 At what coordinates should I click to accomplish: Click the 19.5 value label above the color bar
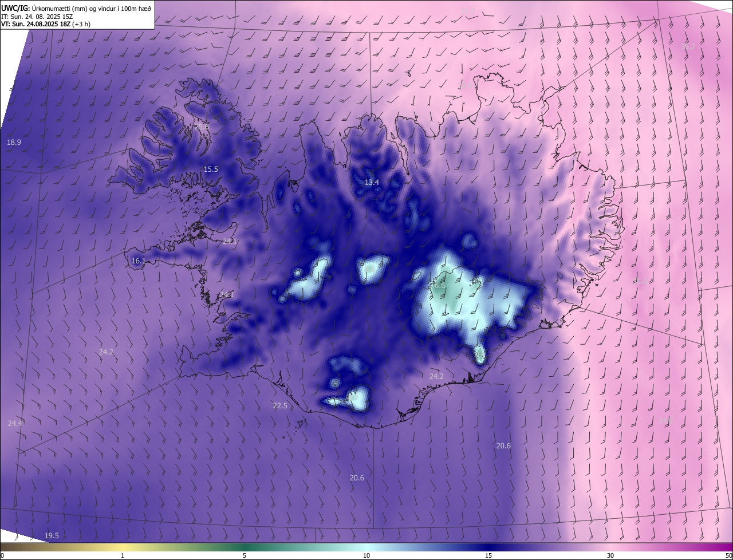52,535
